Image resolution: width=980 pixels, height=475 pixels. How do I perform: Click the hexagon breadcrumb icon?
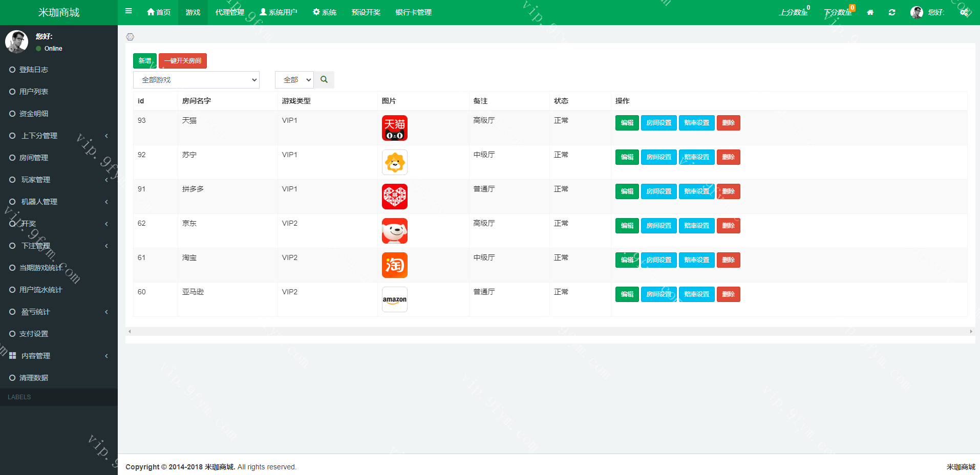130,37
